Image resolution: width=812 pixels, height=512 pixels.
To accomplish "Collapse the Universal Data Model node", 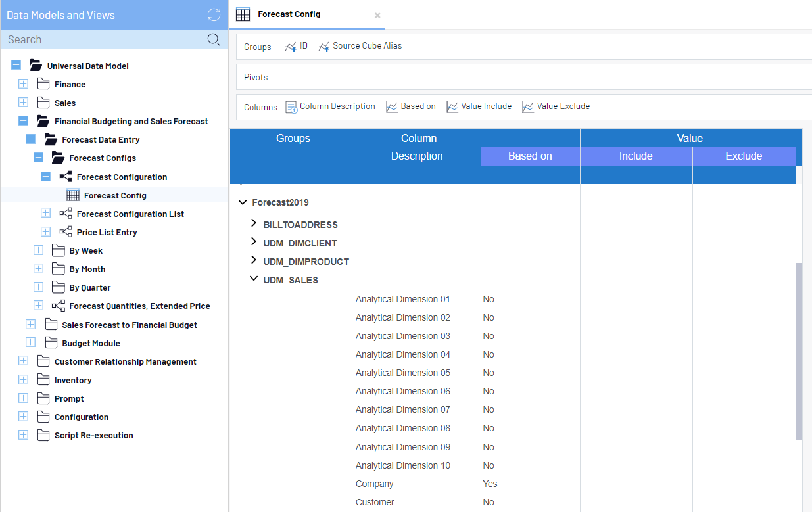I will [x=16, y=66].
